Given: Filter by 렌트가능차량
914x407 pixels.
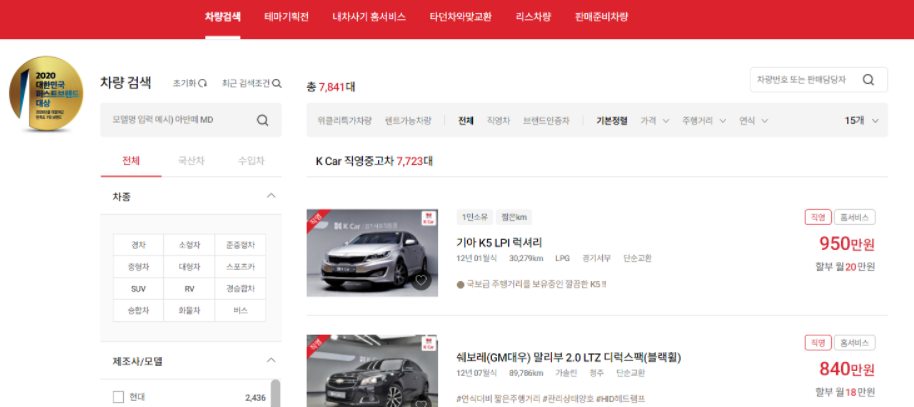Looking at the screenshot, I should [408, 121].
